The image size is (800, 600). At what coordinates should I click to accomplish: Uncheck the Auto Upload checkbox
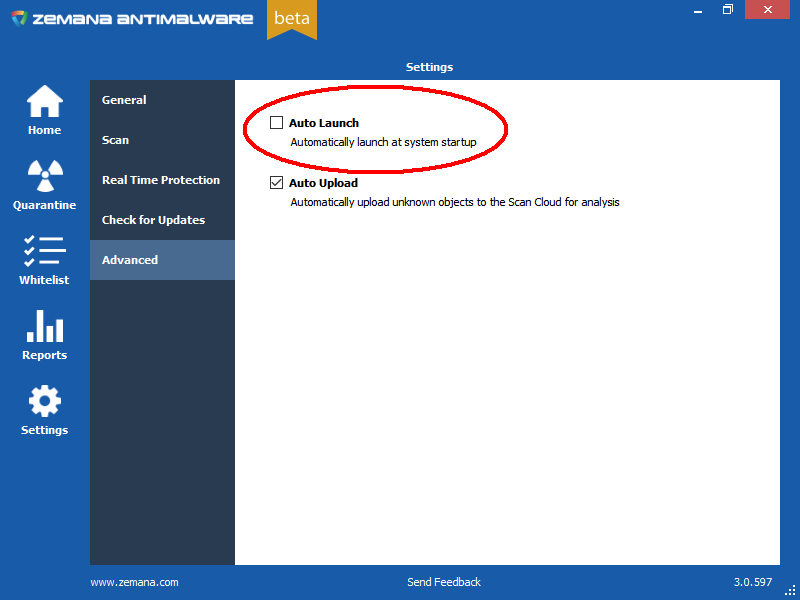[x=277, y=183]
